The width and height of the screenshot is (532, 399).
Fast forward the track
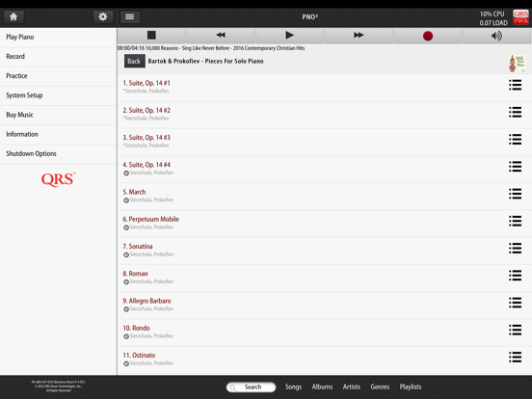(x=359, y=36)
